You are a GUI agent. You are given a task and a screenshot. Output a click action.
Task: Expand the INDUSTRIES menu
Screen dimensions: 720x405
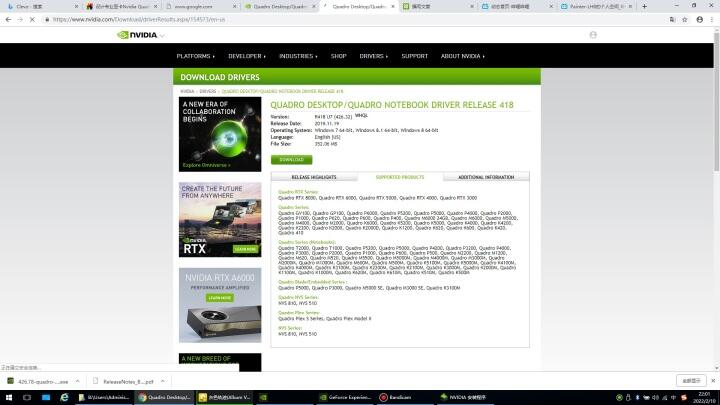298,56
